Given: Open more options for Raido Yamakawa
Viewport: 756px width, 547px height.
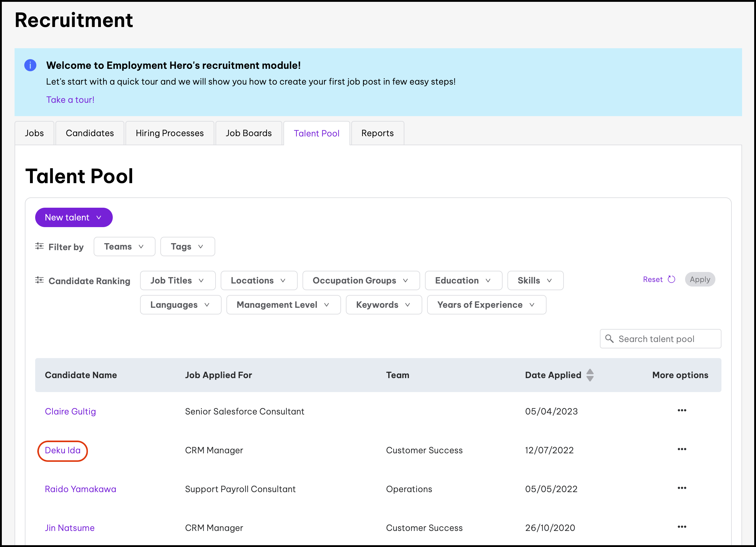Looking at the screenshot, I should pos(682,488).
